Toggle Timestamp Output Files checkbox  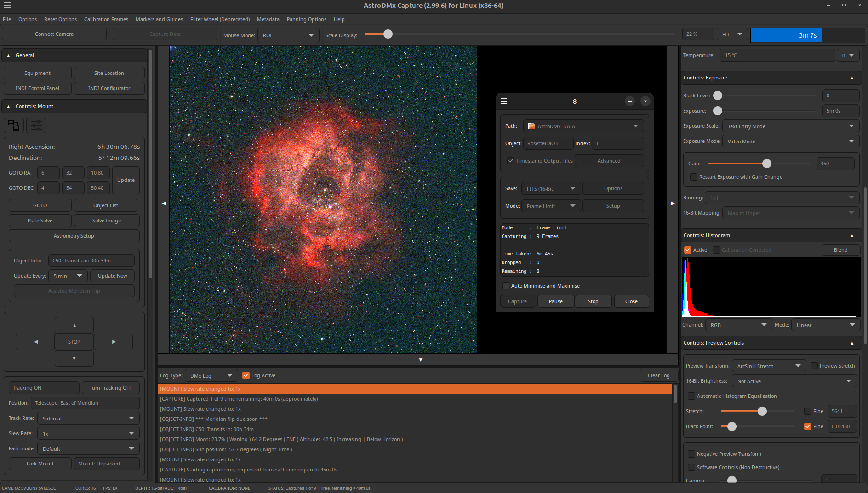[510, 161]
